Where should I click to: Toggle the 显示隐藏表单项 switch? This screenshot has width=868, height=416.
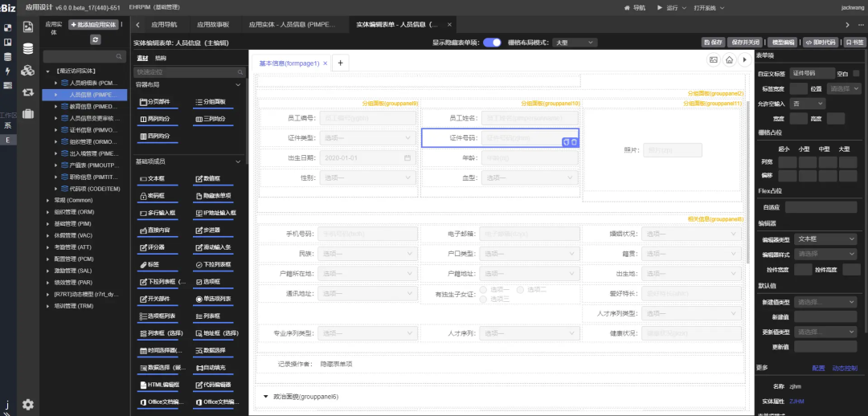pos(492,42)
